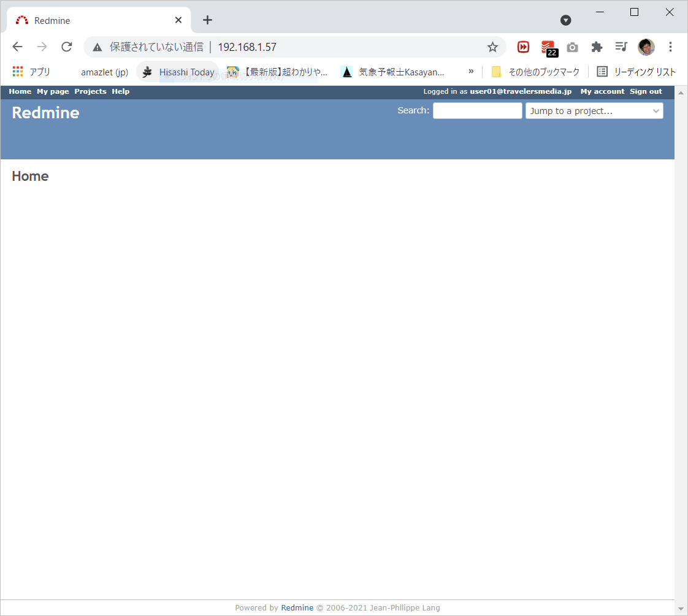Open a new tab with plus button
Image resolution: width=688 pixels, height=616 pixels.
click(207, 20)
